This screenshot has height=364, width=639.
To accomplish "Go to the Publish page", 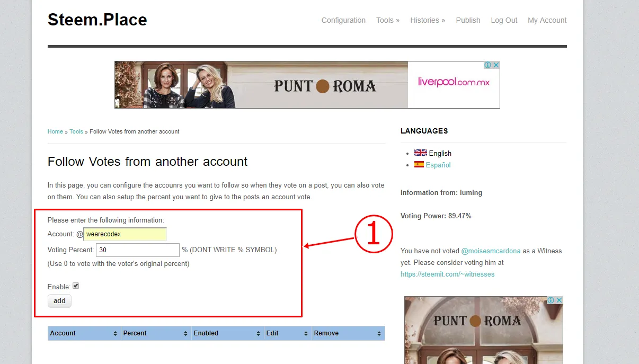I will pos(468,20).
